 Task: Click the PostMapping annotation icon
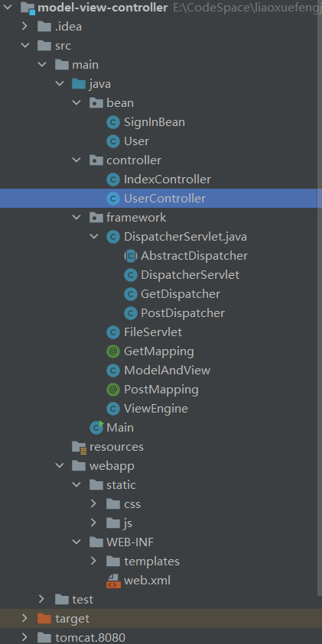tap(113, 390)
